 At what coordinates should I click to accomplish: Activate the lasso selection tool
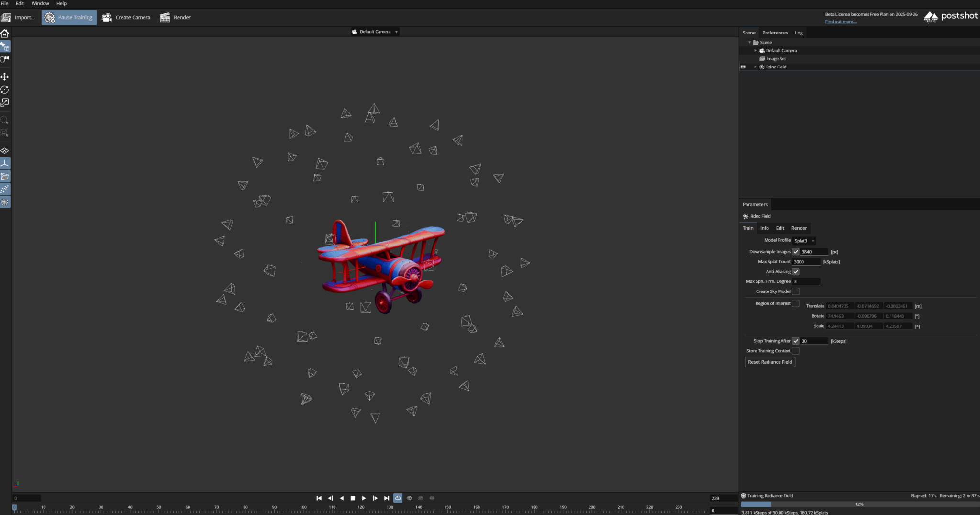point(5,120)
